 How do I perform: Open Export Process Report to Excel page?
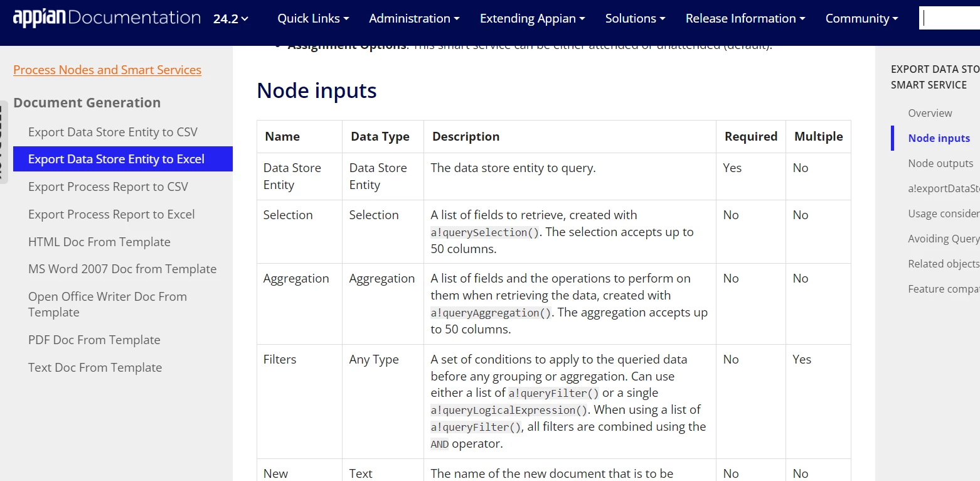point(112,214)
